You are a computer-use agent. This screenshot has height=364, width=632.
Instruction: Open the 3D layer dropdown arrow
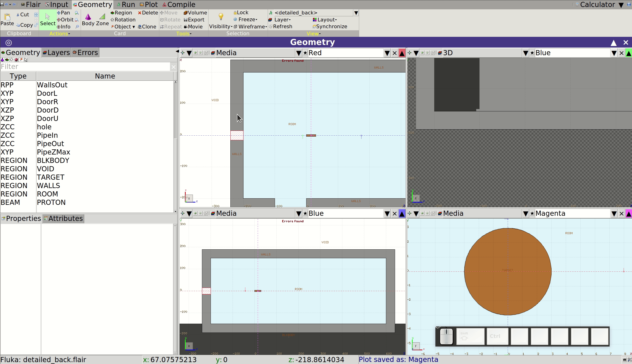point(525,53)
